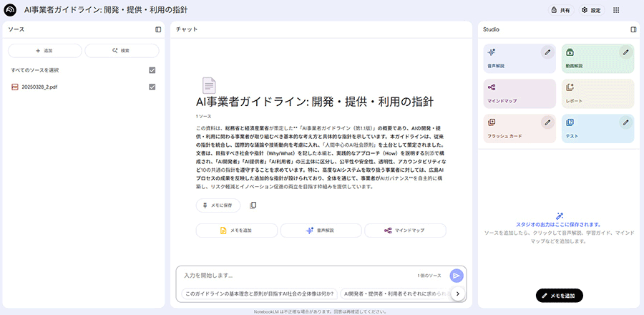Viewport: 644px width, 315px height.
Task: Open the Settings menu
Action: click(x=591, y=10)
